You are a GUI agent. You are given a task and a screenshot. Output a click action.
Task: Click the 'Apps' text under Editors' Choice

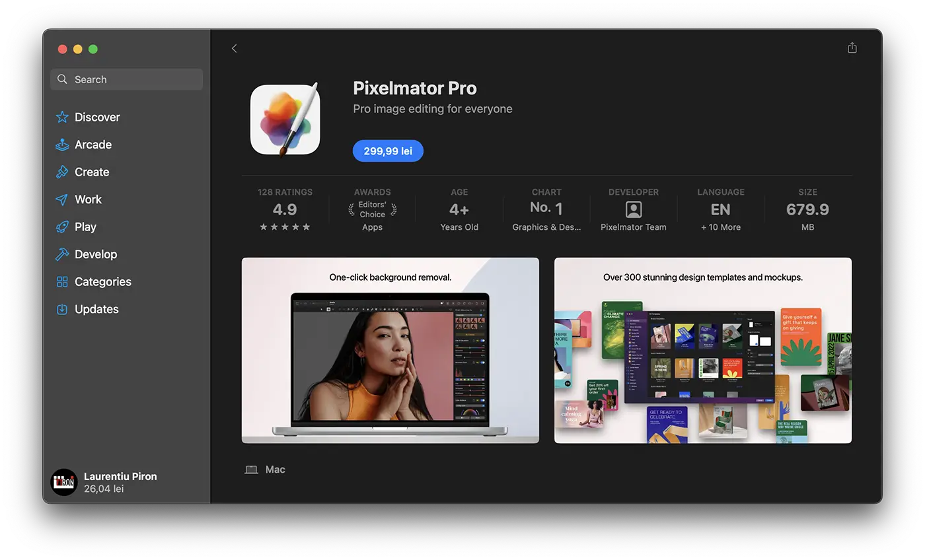click(372, 227)
